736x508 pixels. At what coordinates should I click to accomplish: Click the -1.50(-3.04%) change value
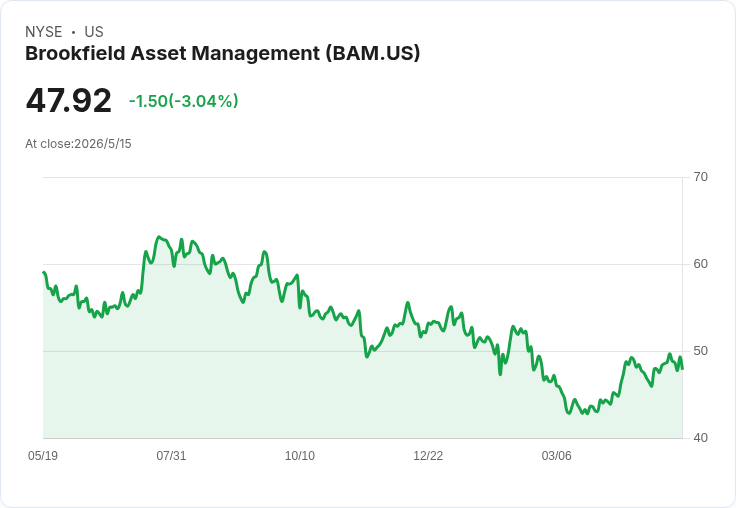pyautogui.click(x=184, y=101)
